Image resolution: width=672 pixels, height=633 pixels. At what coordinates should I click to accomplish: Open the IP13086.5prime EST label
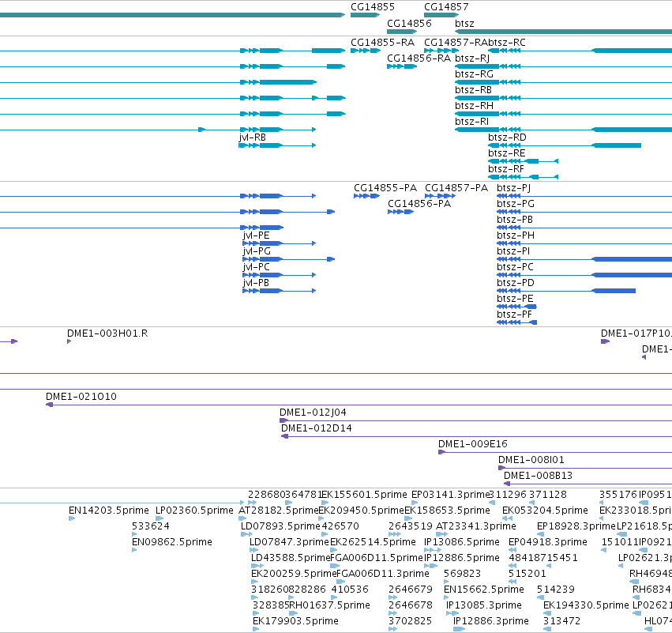[x=462, y=542]
